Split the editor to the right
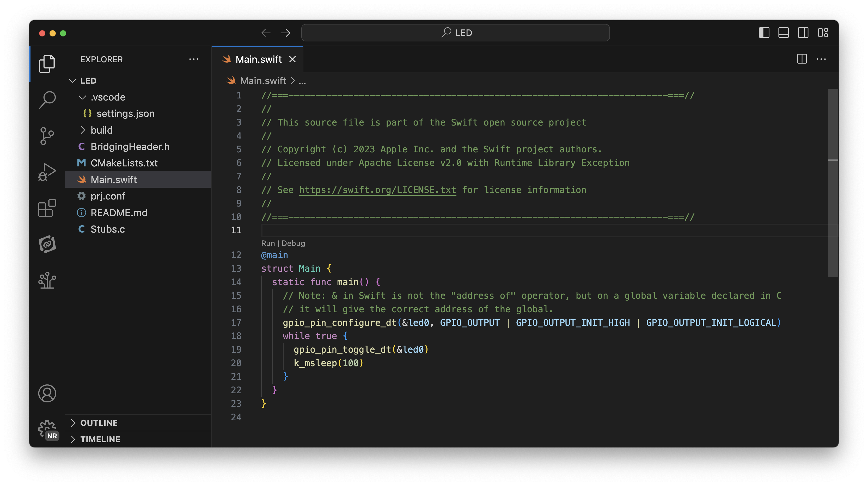 pos(802,59)
